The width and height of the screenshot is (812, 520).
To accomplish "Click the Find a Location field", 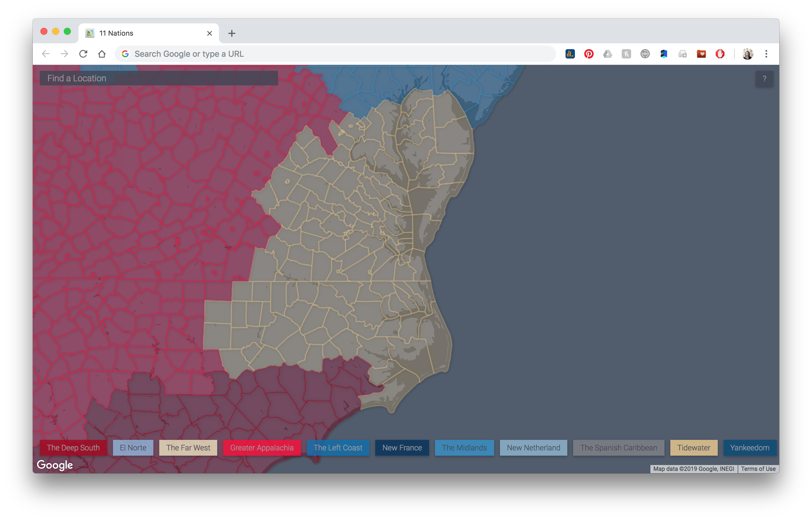I will (x=159, y=78).
